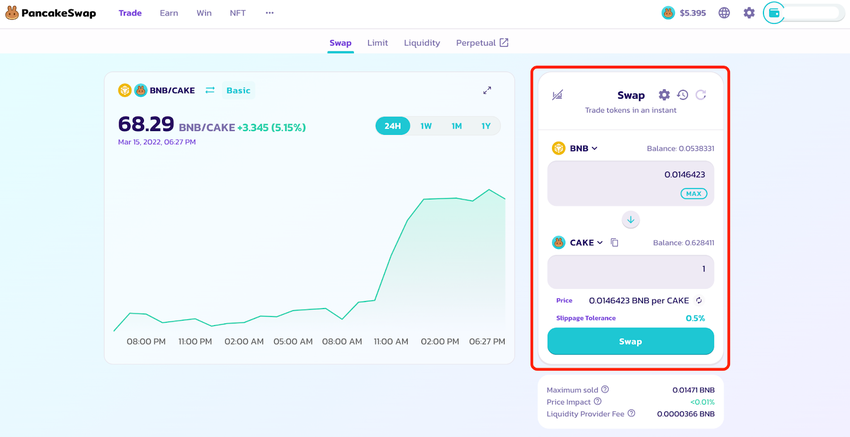Switch to the Swap tab

[x=340, y=43]
